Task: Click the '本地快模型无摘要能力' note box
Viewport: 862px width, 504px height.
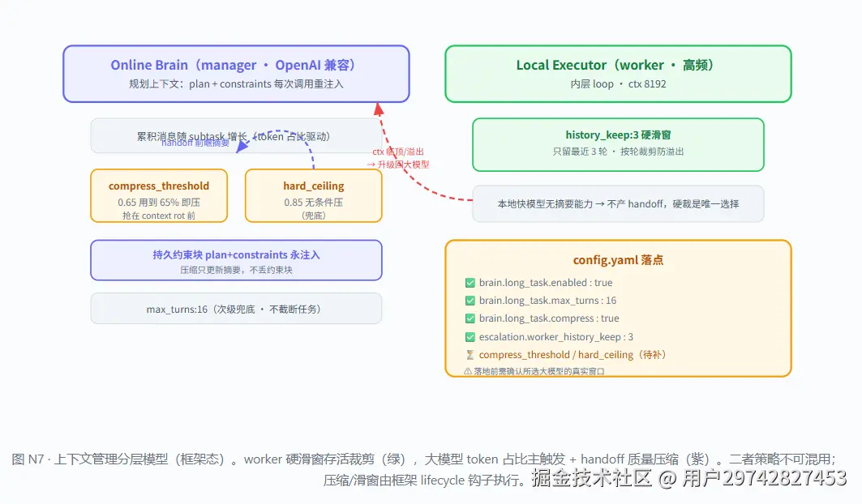Action: pos(619,204)
